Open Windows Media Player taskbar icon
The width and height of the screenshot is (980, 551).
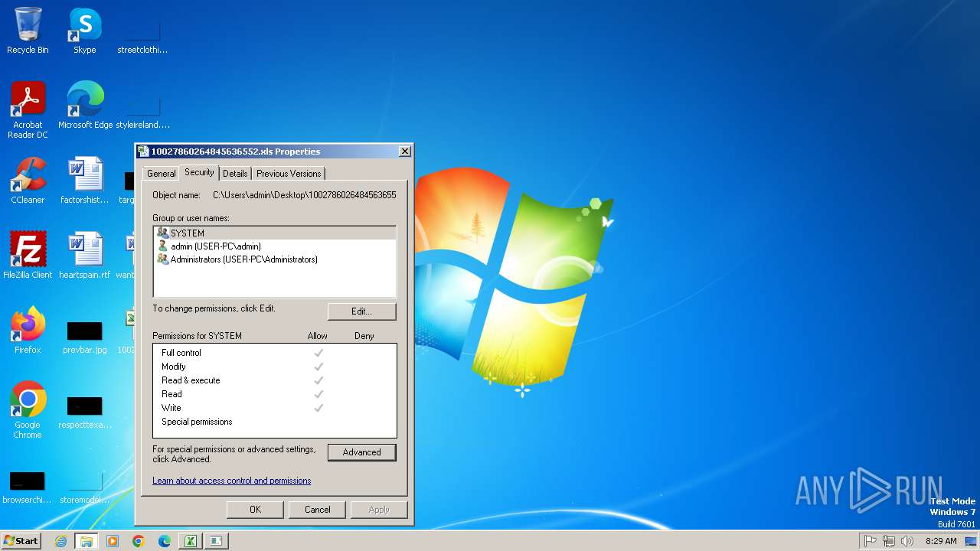tap(113, 541)
